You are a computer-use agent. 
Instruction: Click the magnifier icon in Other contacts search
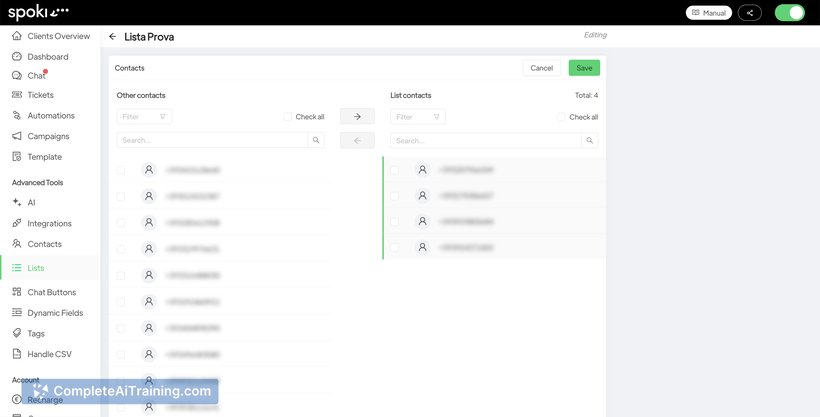pyautogui.click(x=316, y=140)
